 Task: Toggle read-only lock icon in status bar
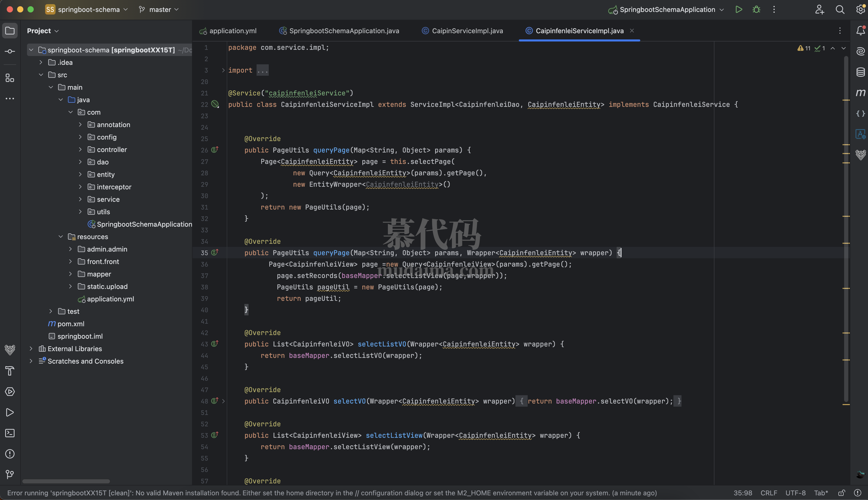(842, 493)
